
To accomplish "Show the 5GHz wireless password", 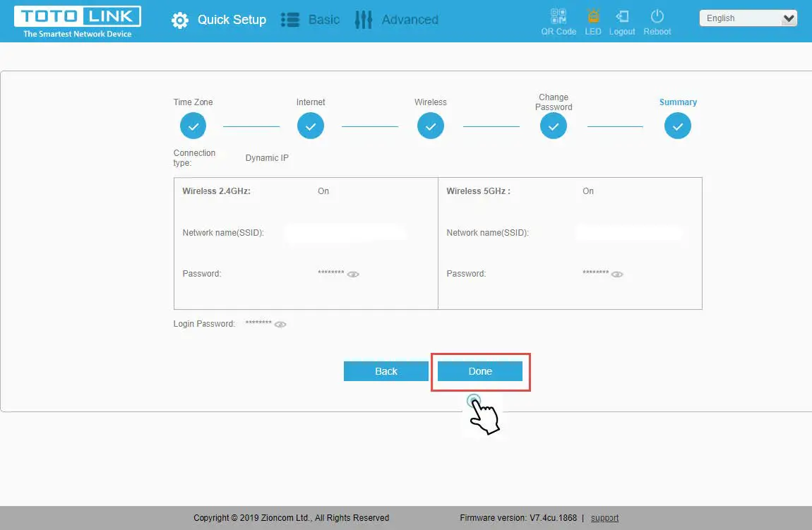I will (617, 275).
